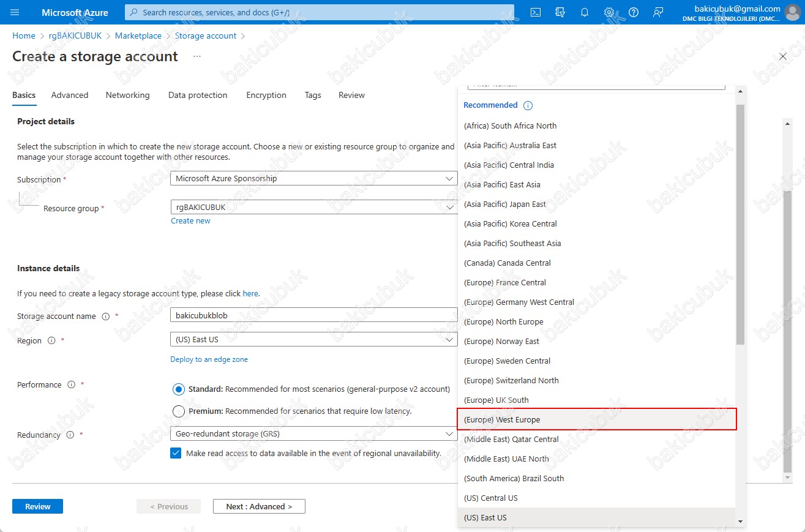Close the Create a storage account blade
This screenshot has width=805, height=532.
[783, 56]
